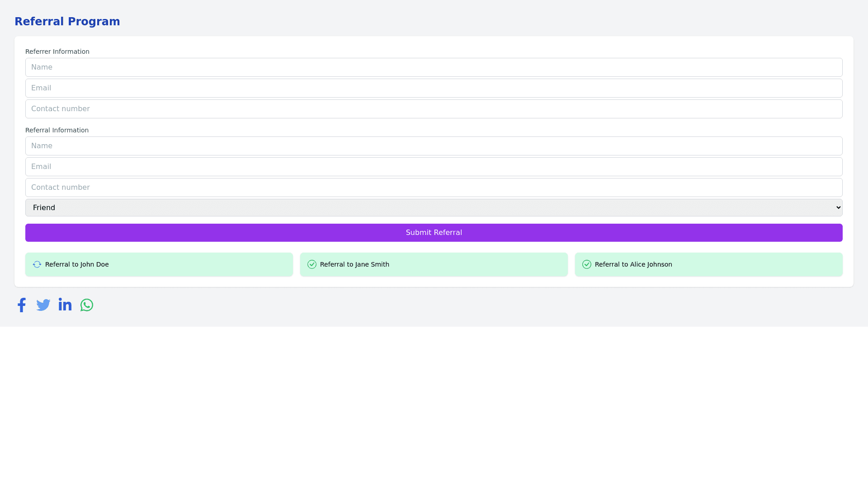Click the Twitter share icon
Viewport: 868px width, 488px height.
[x=43, y=305]
